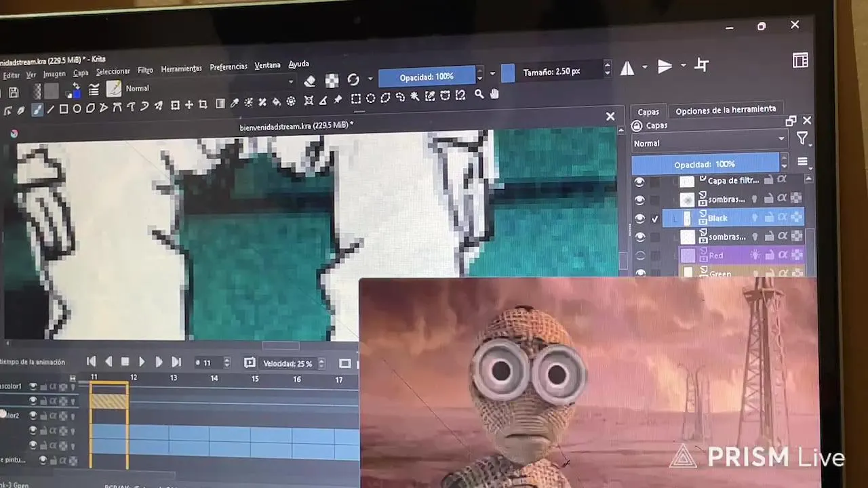
Task: Close the bienvenidadstream.kra document tab
Action: 610,117
